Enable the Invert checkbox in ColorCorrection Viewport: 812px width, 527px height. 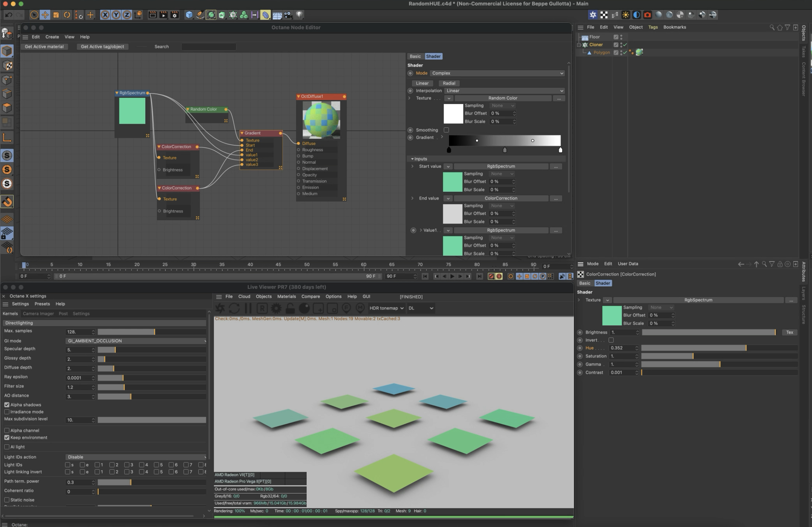click(x=611, y=340)
